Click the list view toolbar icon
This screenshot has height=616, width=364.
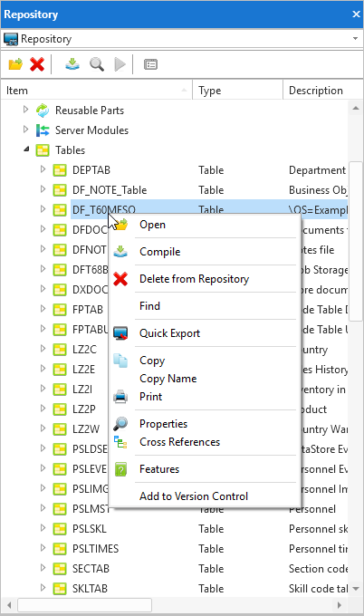[151, 64]
